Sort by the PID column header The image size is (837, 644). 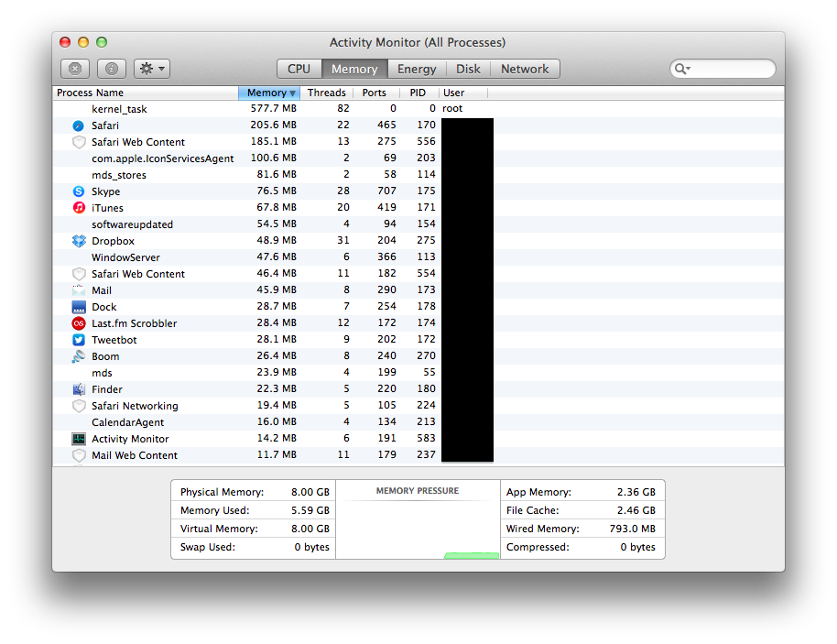click(x=418, y=93)
